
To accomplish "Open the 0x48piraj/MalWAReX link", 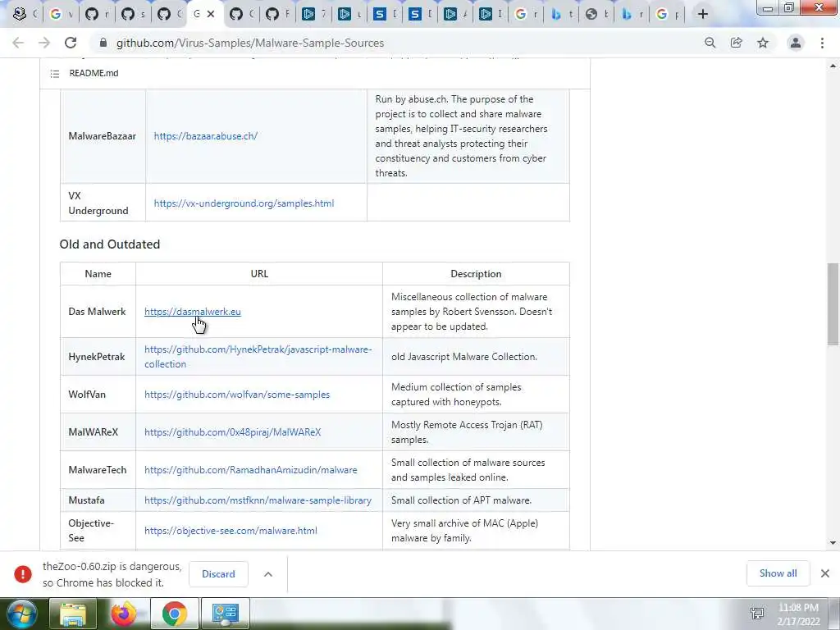I will coord(232,431).
